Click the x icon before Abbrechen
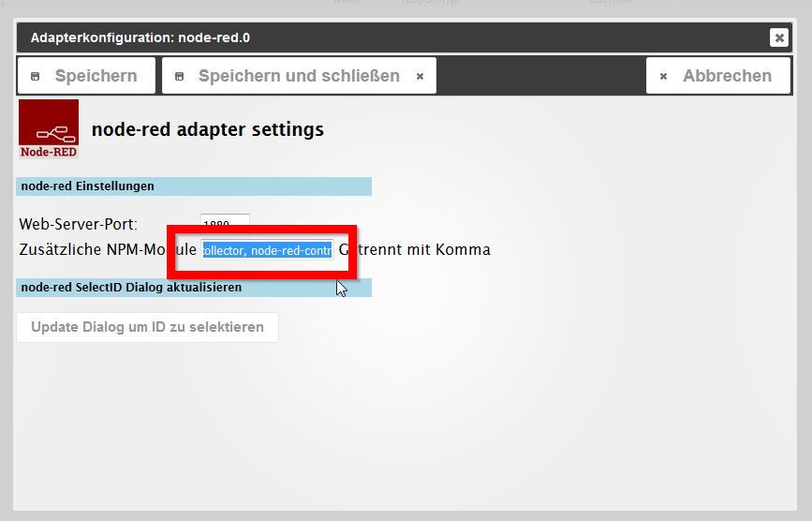812x521 pixels. (663, 76)
